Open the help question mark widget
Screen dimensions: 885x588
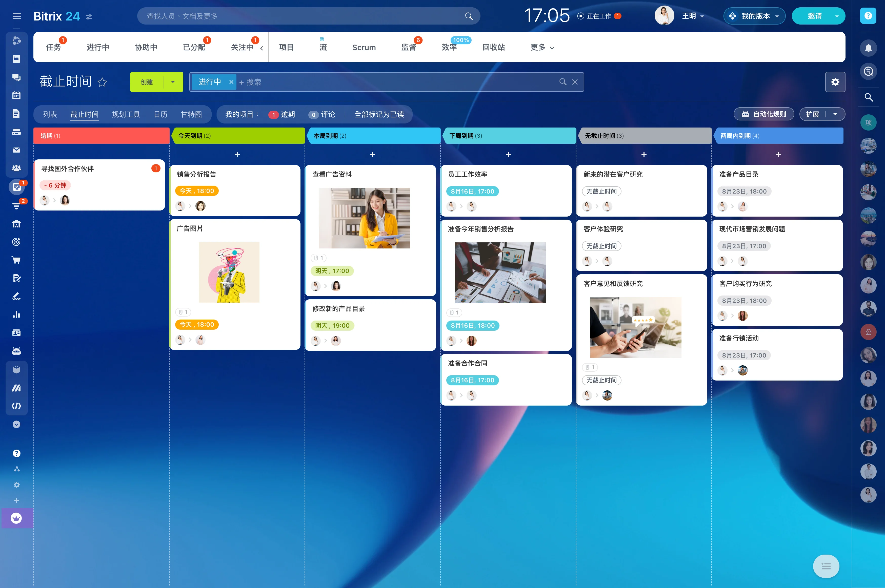868,16
